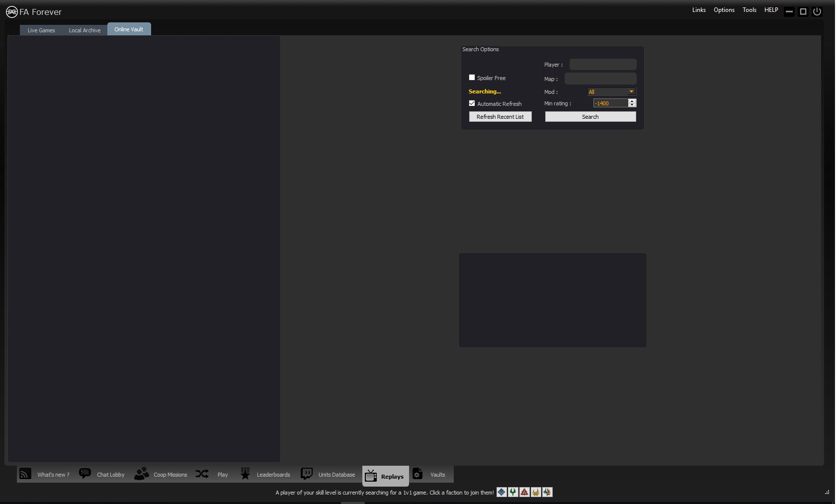Open the Replays TV icon
Screen dimensions: 836x504
tap(371, 476)
